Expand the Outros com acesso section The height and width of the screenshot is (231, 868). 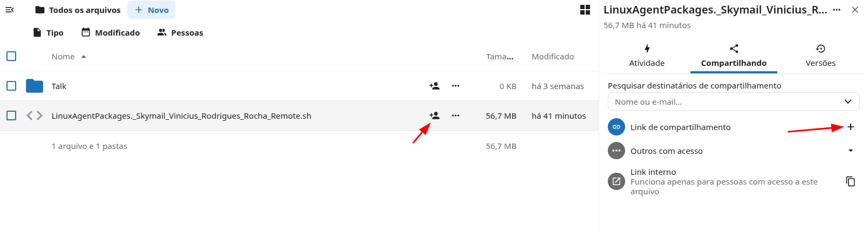[x=851, y=151]
